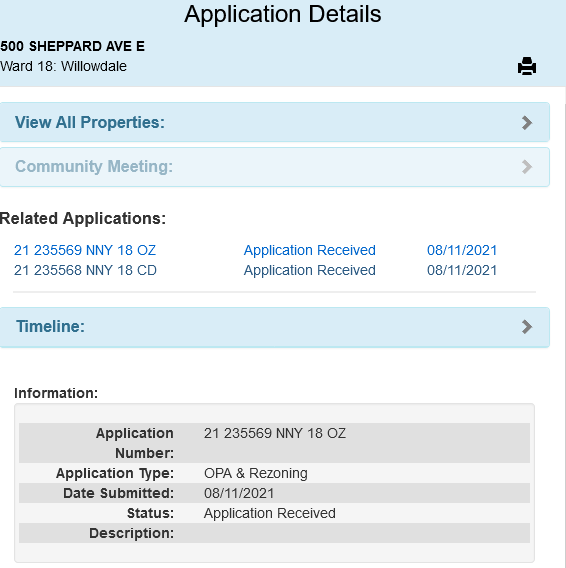The height and width of the screenshot is (568, 566).
Task: Select the 08/11/2021 date in OZ row
Action: coord(462,250)
